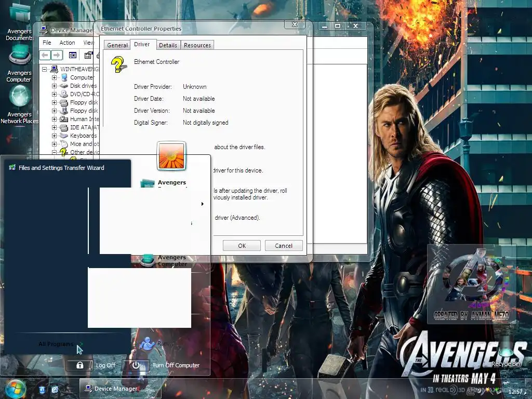Select "WINTHEAVENGE" root label in tree
Viewport: 532px width, 399px height.
coord(80,69)
